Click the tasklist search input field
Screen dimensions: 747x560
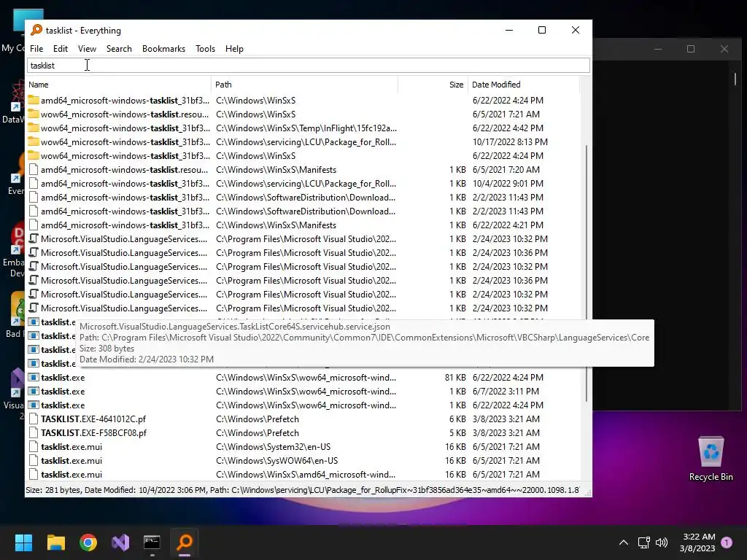point(309,65)
